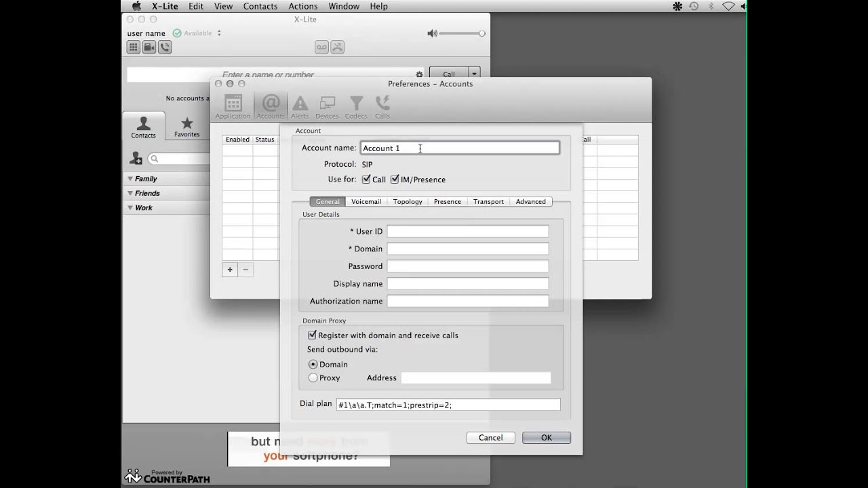The image size is (868, 488).
Task: Click the add contact icon
Action: click(x=136, y=158)
